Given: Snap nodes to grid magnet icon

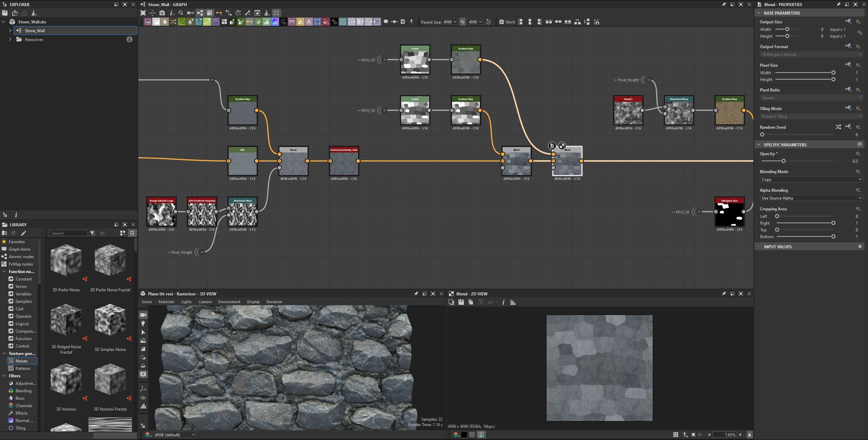Looking at the screenshot, I should (x=596, y=22).
